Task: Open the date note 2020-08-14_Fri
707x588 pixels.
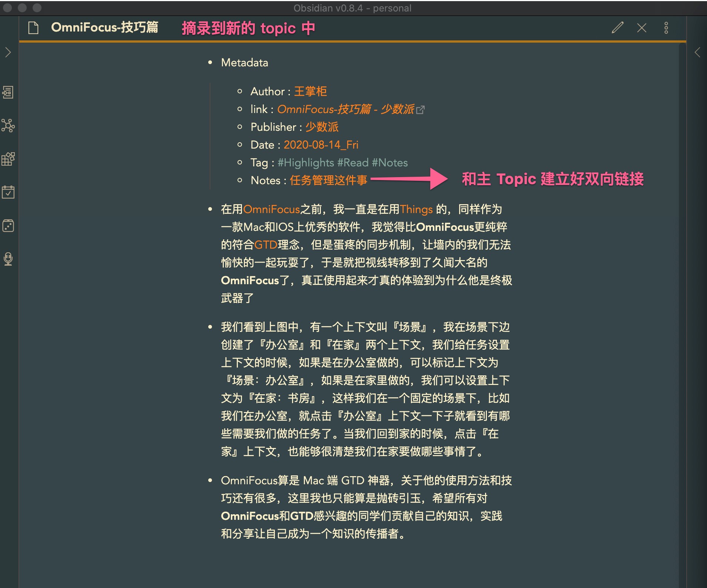Action: pyautogui.click(x=321, y=144)
